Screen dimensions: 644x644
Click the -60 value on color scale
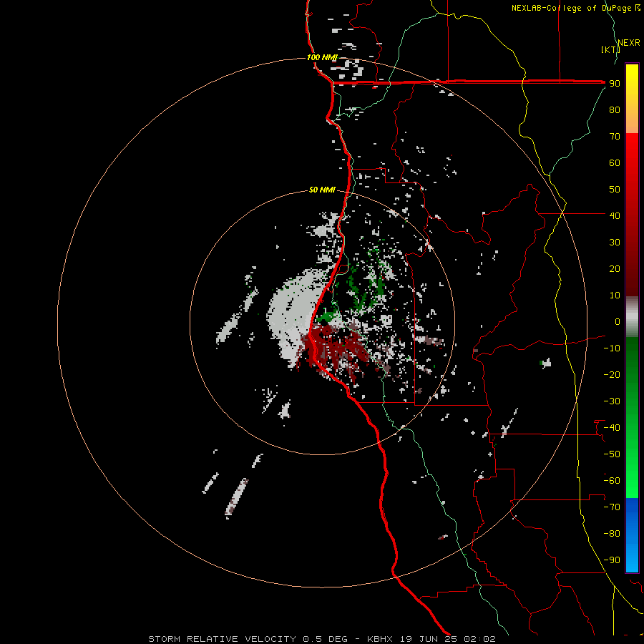[612, 481]
